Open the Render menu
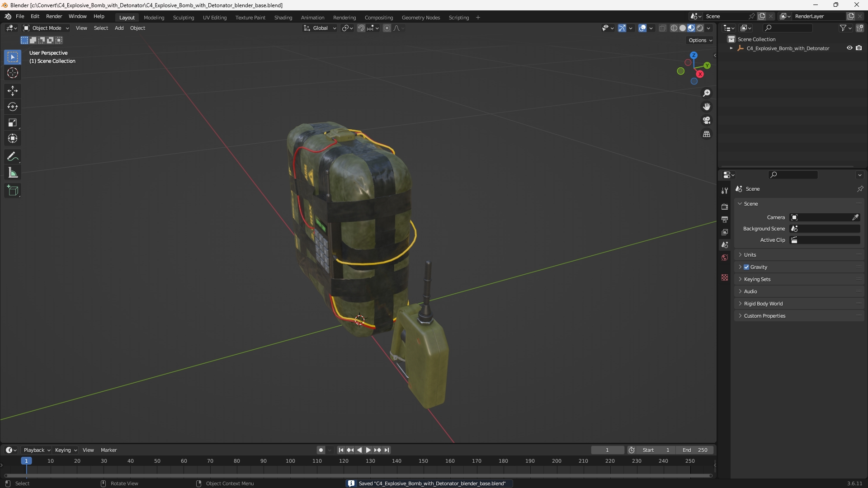The width and height of the screenshot is (868, 488). click(54, 16)
